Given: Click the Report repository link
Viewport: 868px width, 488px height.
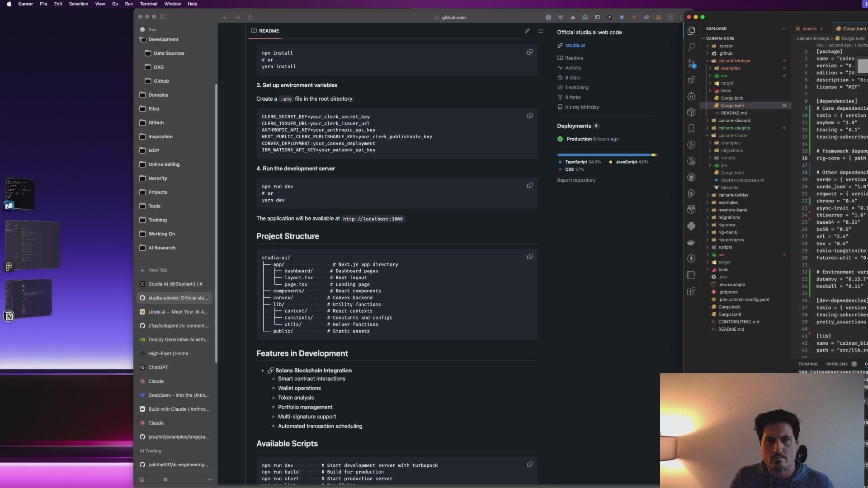Looking at the screenshot, I should coord(576,180).
